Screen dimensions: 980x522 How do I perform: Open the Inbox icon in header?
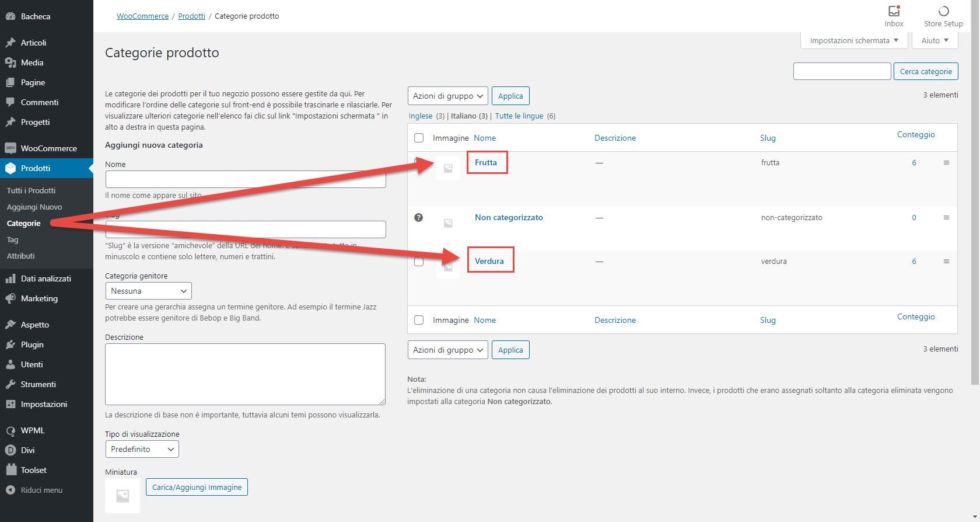894,12
